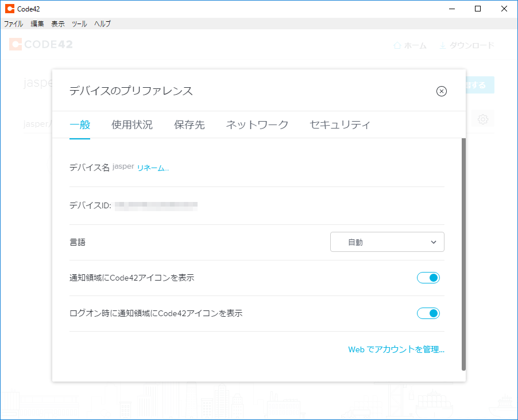The width and height of the screenshot is (518, 420).
Task: Click the リネーム link to rename device
Action: (153, 168)
